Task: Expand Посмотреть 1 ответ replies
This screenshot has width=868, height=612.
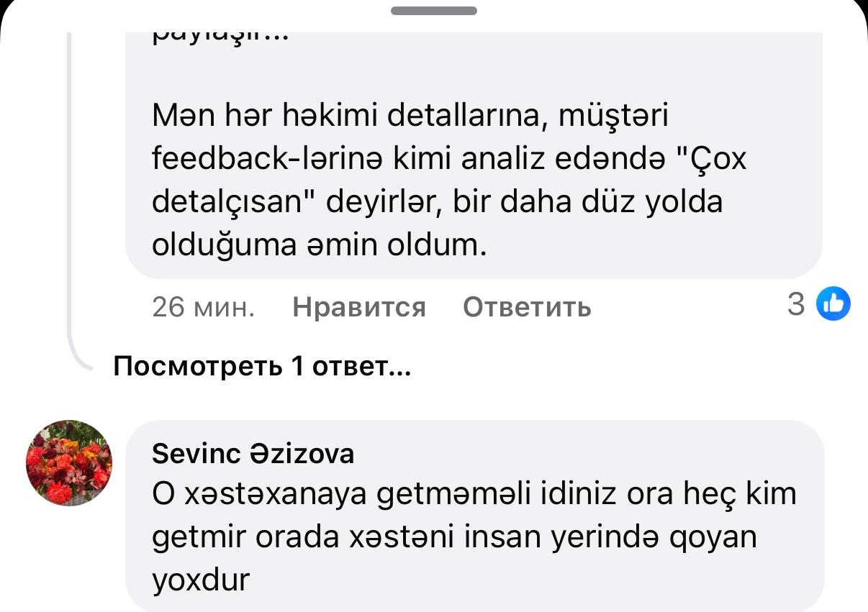Action: point(262,367)
